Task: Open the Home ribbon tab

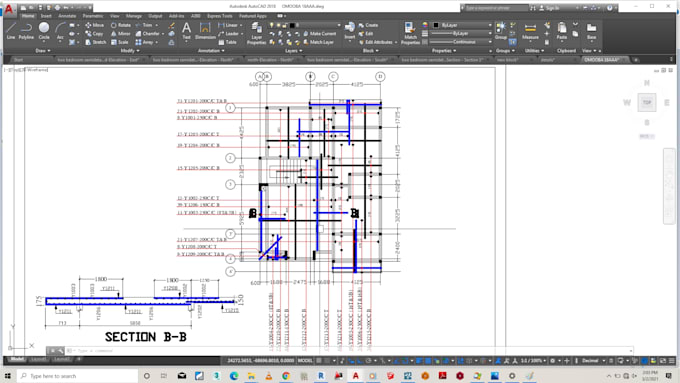Action: 28,16
